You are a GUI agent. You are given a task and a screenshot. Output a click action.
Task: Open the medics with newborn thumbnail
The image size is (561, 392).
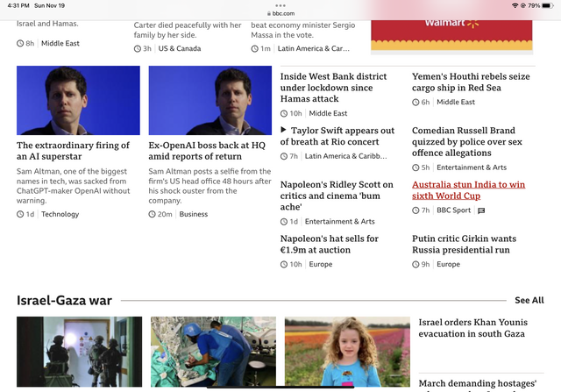[213, 352]
